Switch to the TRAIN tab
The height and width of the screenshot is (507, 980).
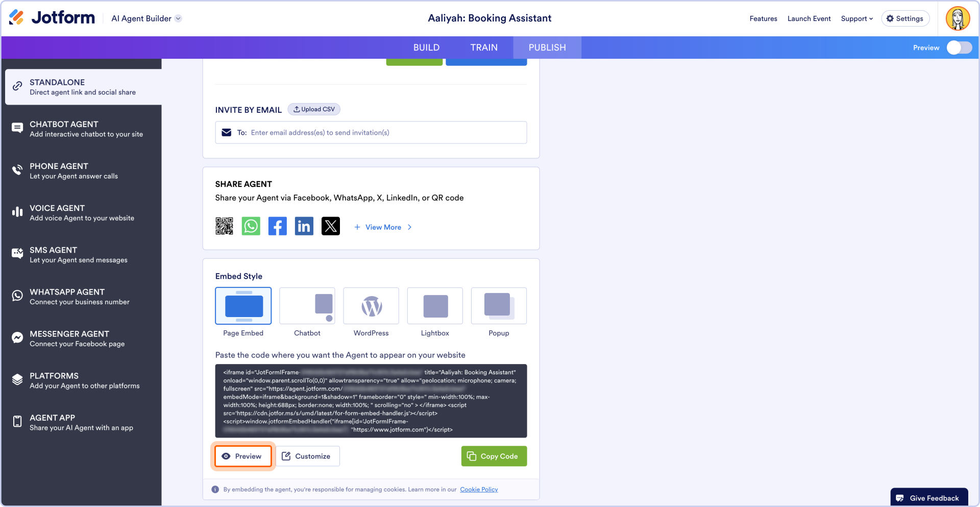tap(484, 47)
